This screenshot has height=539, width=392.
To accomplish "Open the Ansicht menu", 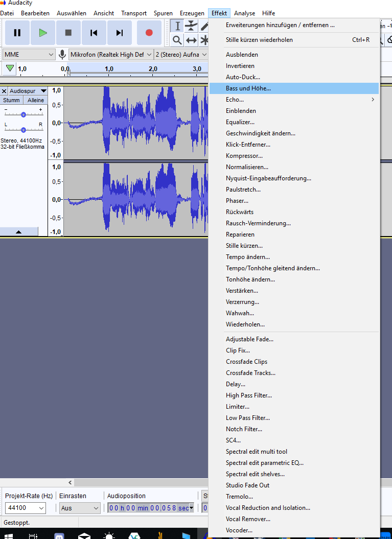I will click(104, 13).
